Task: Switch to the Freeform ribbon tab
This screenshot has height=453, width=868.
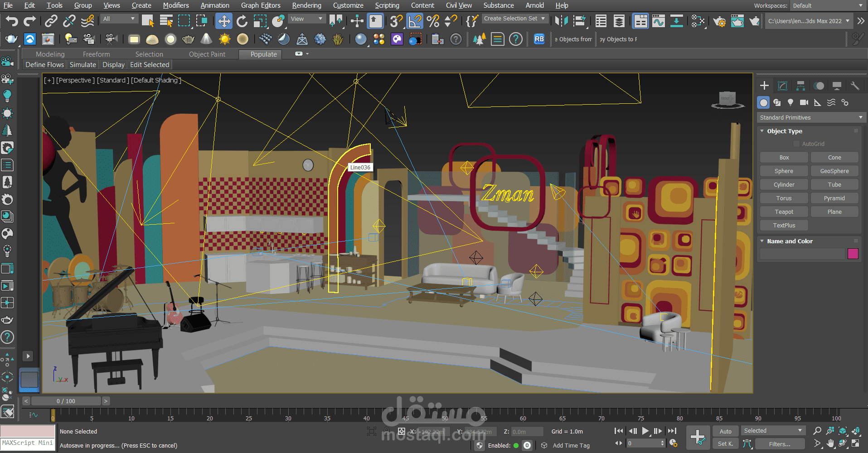Action: click(x=96, y=54)
